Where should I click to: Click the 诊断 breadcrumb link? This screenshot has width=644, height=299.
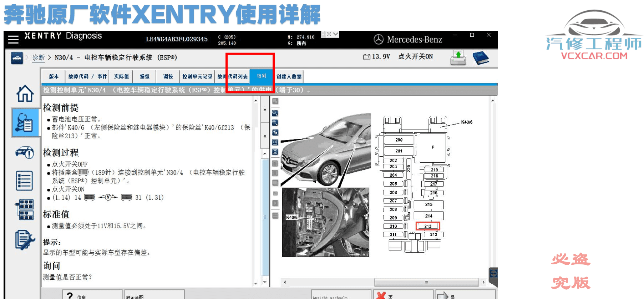tap(38, 57)
